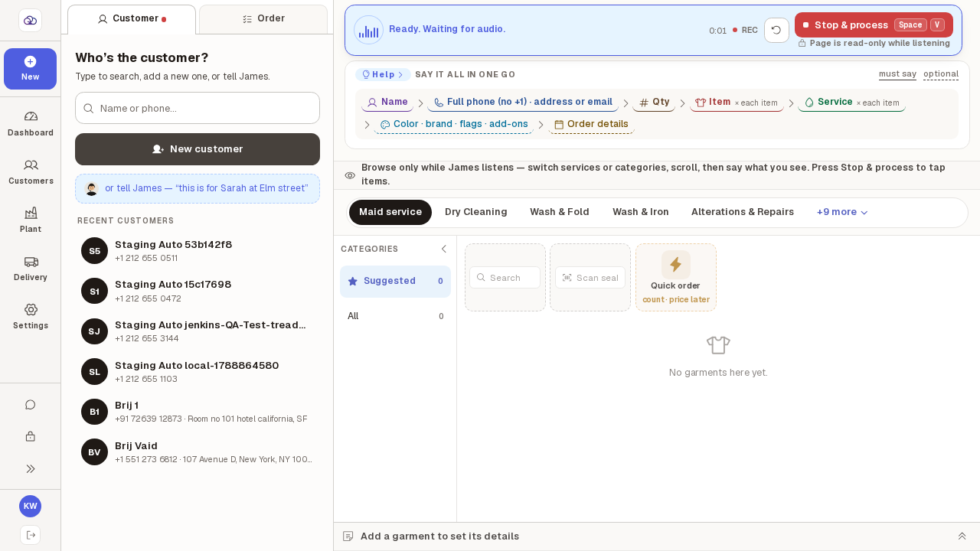Click the lock icon in sidebar
980x551 pixels.
click(31, 437)
